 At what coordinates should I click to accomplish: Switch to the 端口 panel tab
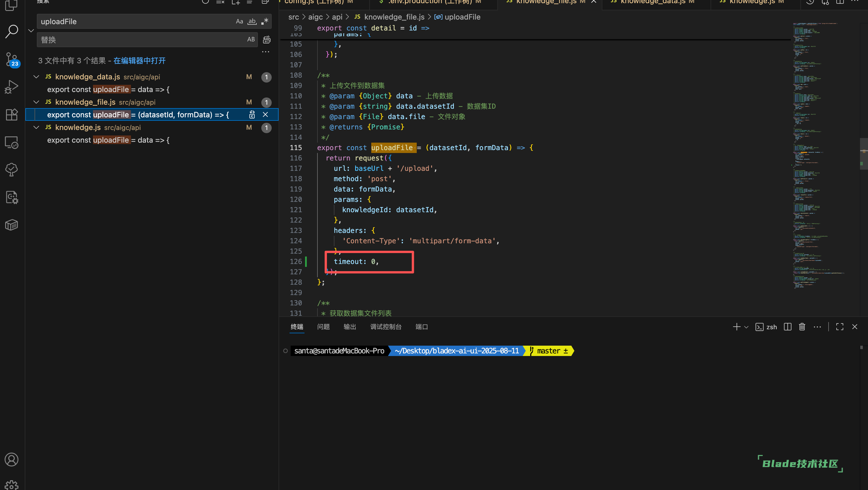[x=422, y=327]
